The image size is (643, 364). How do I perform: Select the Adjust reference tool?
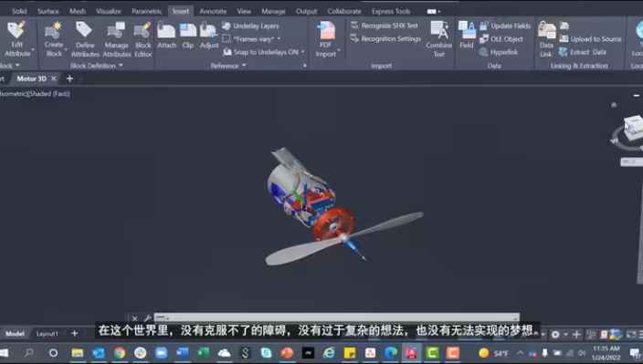209,35
